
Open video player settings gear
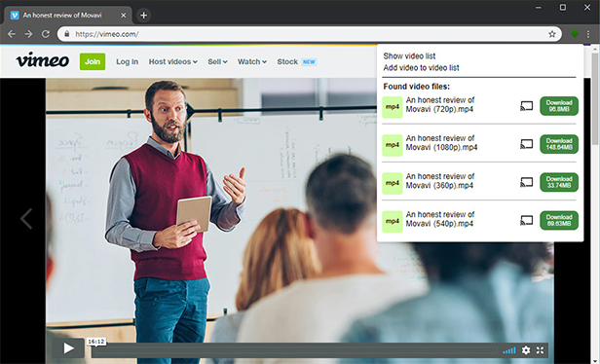(526, 349)
